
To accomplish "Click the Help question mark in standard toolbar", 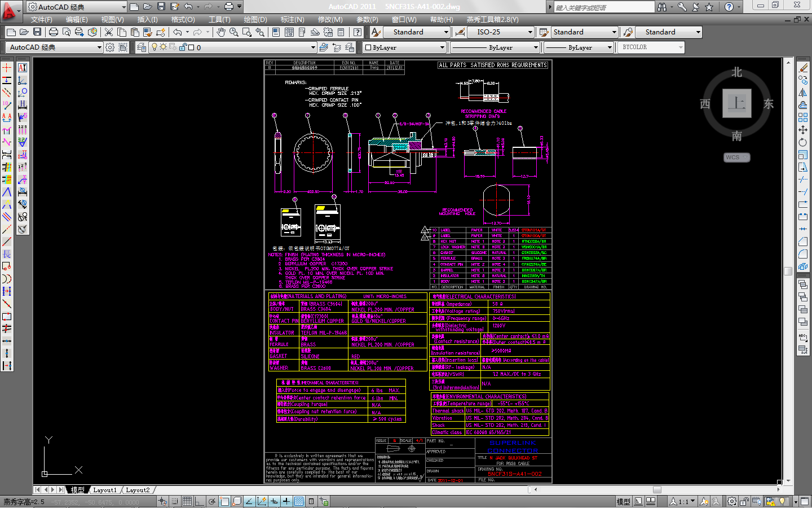I will (x=358, y=32).
